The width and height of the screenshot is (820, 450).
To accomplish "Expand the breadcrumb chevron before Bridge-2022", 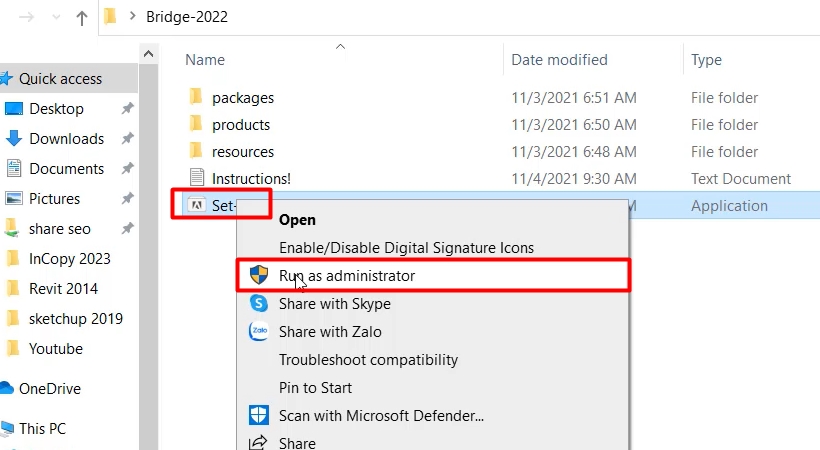I will coord(131,17).
